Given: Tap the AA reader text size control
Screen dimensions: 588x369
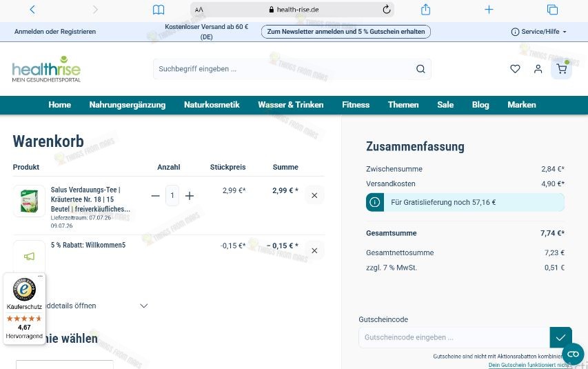Looking at the screenshot, I should pyautogui.click(x=199, y=10).
